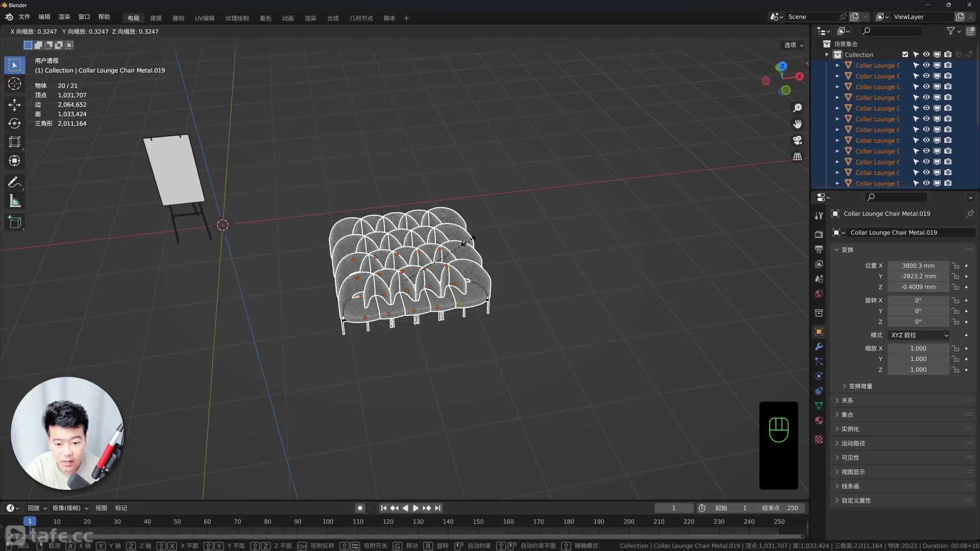Open the Modifier Properties tab with wrench icon
This screenshot has height=551, width=980.
[x=819, y=346]
